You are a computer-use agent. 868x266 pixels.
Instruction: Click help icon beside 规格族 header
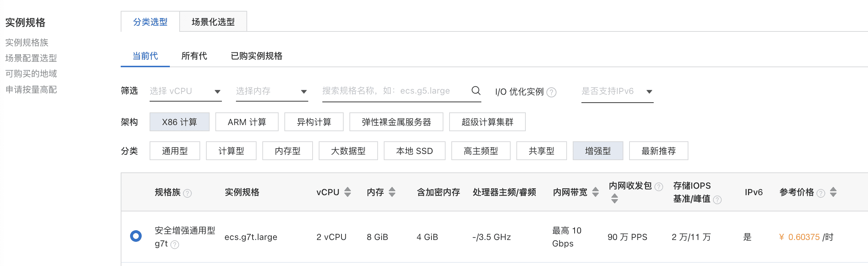click(x=187, y=193)
